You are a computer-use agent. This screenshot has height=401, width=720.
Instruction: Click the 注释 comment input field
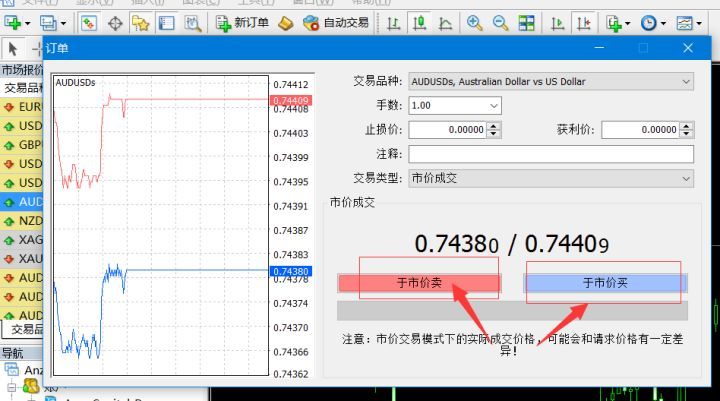pos(551,153)
